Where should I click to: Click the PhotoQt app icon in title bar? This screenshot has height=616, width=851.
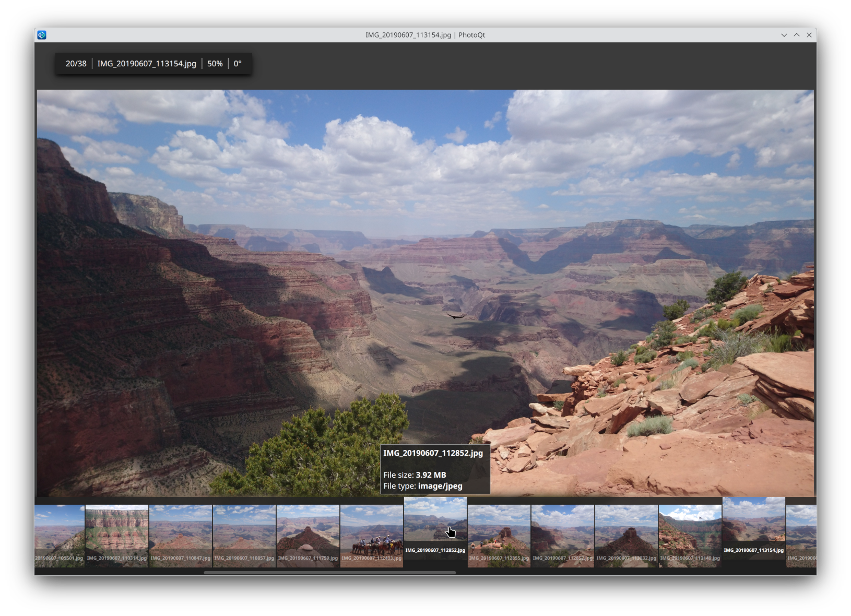tap(42, 35)
